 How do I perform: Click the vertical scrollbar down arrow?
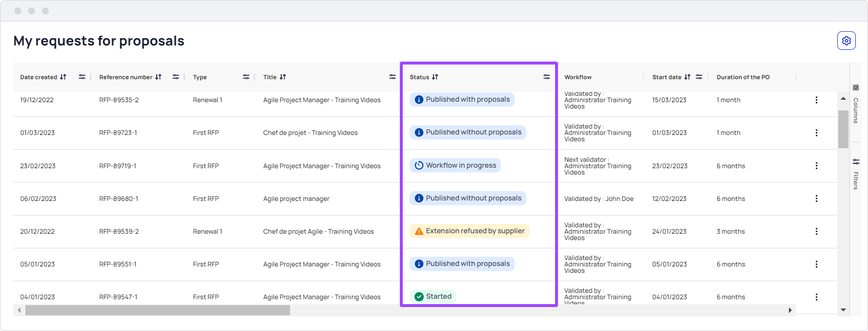pos(843,310)
